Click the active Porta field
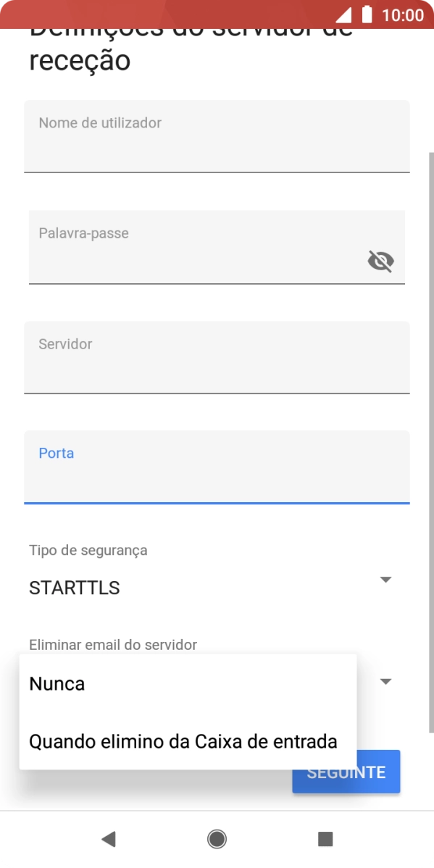This screenshot has width=434, height=868. tap(217, 467)
